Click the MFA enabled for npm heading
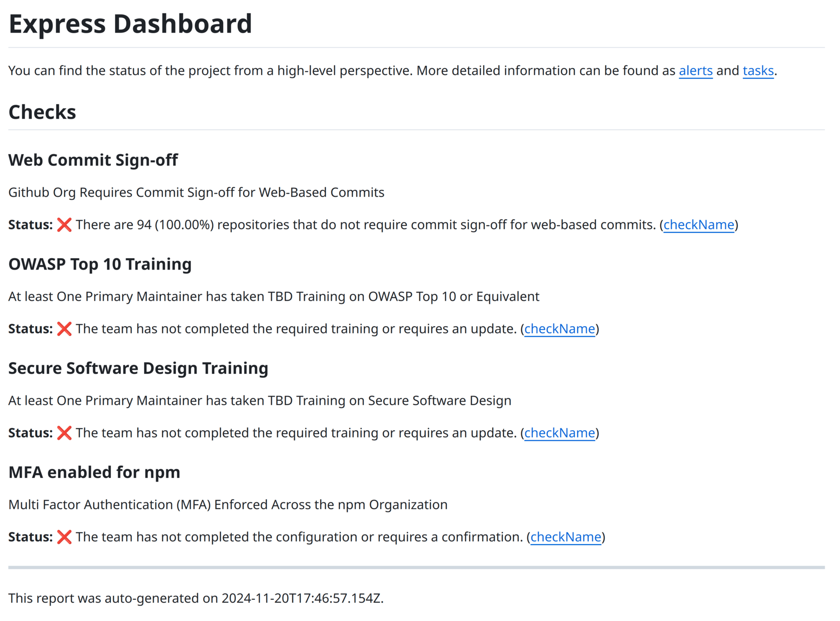Viewport: 840px width, 621px height. [94, 472]
